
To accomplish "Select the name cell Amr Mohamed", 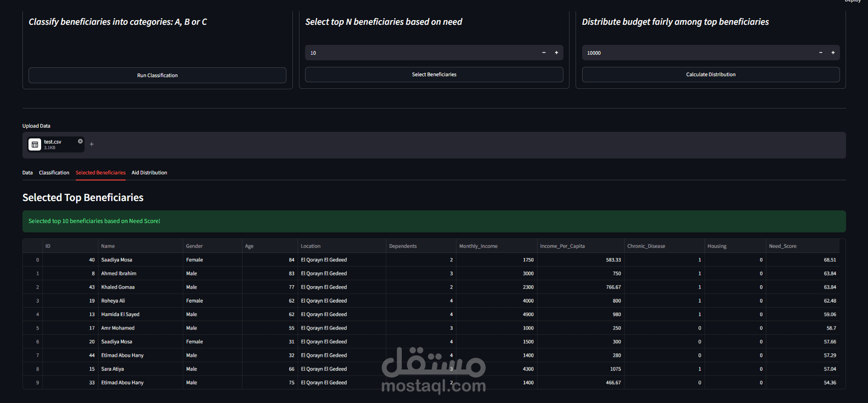I will 141,328.
